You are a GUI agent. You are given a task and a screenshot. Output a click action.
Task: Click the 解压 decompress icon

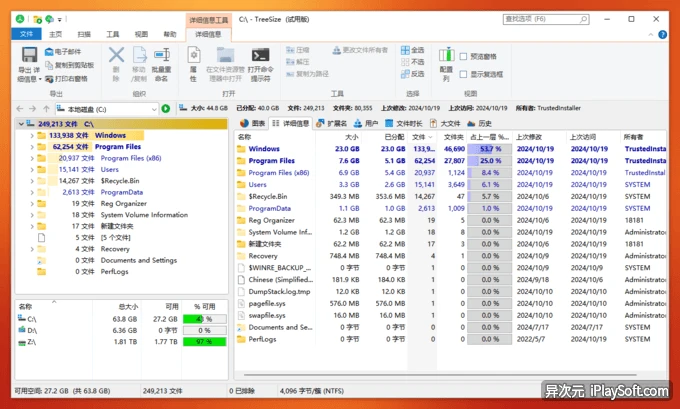(x=290, y=62)
